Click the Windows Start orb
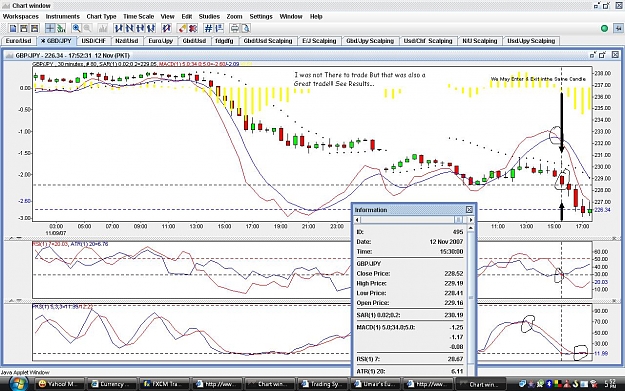Screen dimensions: 625x391 tap(18, 384)
